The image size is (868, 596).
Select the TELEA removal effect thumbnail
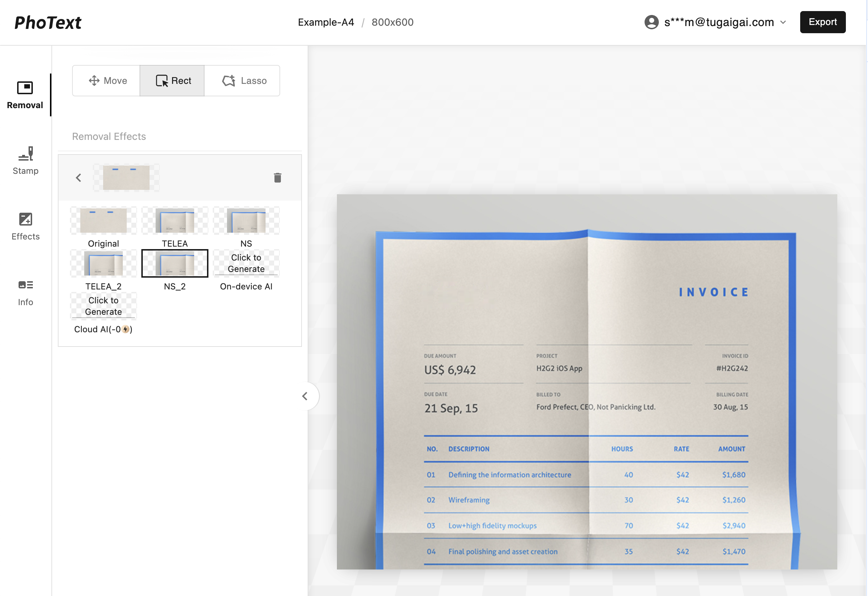click(x=175, y=221)
